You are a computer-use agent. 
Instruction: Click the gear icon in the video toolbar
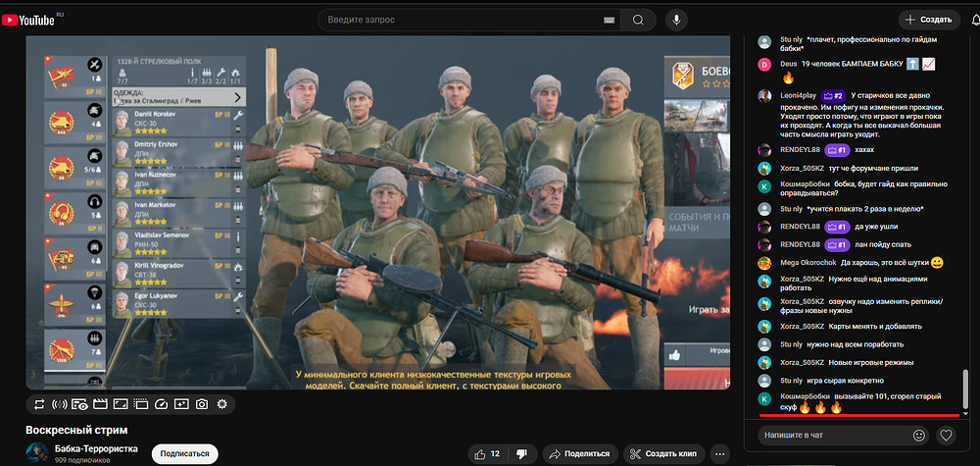point(221,403)
